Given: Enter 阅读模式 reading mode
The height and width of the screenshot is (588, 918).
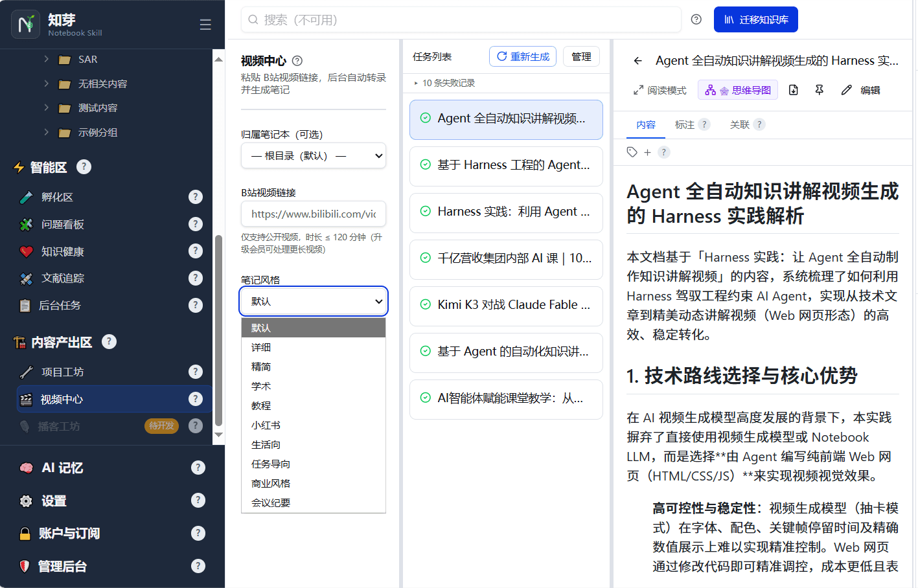Looking at the screenshot, I should (x=660, y=90).
